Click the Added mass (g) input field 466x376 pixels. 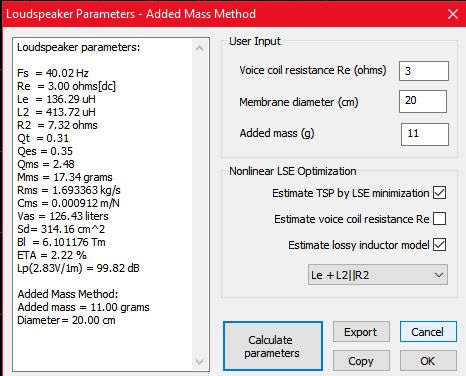[x=425, y=134]
